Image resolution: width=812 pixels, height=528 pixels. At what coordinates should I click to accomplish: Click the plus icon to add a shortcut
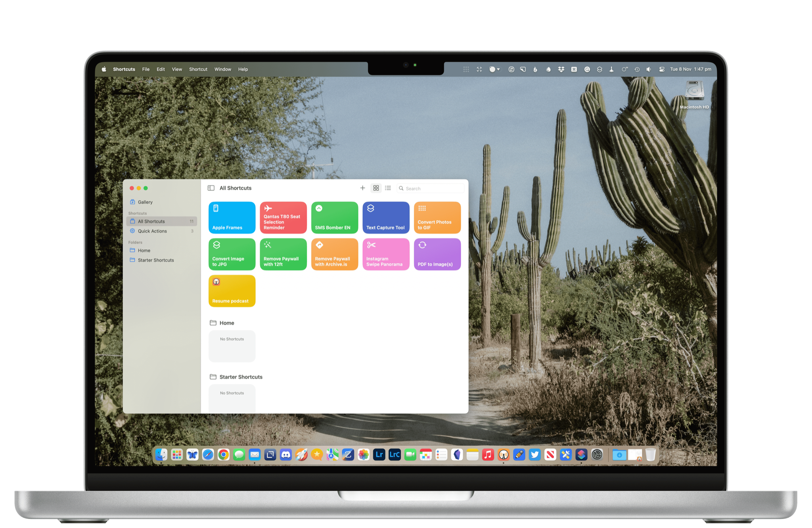(362, 188)
